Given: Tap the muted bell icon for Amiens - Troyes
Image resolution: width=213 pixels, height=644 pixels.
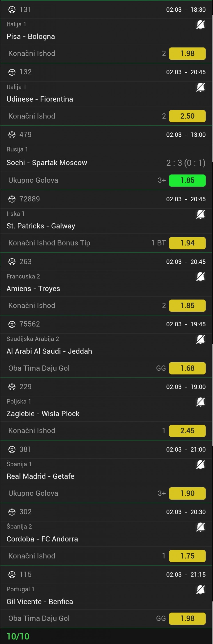Looking at the screenshot, I should coord(200,277).
